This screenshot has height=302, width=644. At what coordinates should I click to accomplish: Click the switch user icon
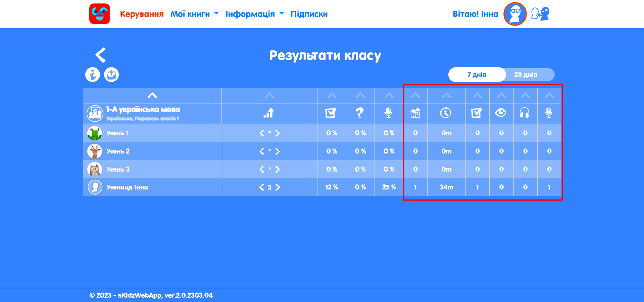click(540, 14)
